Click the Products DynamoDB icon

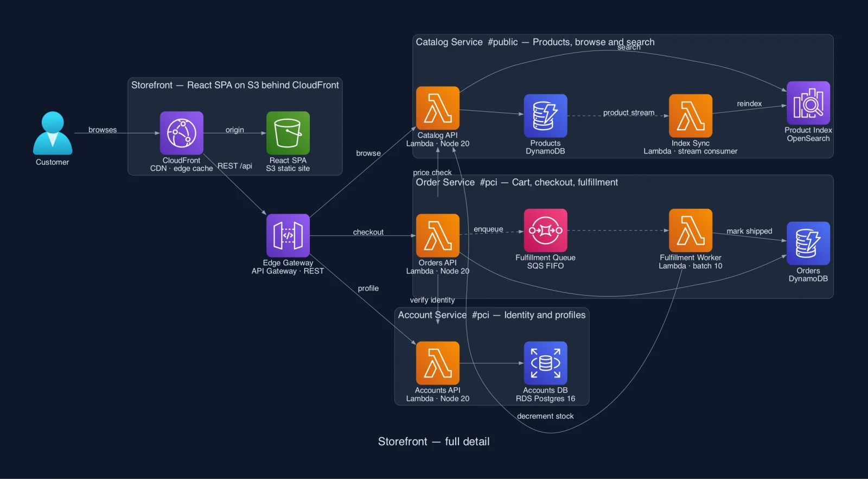click(x=546, y=116)
